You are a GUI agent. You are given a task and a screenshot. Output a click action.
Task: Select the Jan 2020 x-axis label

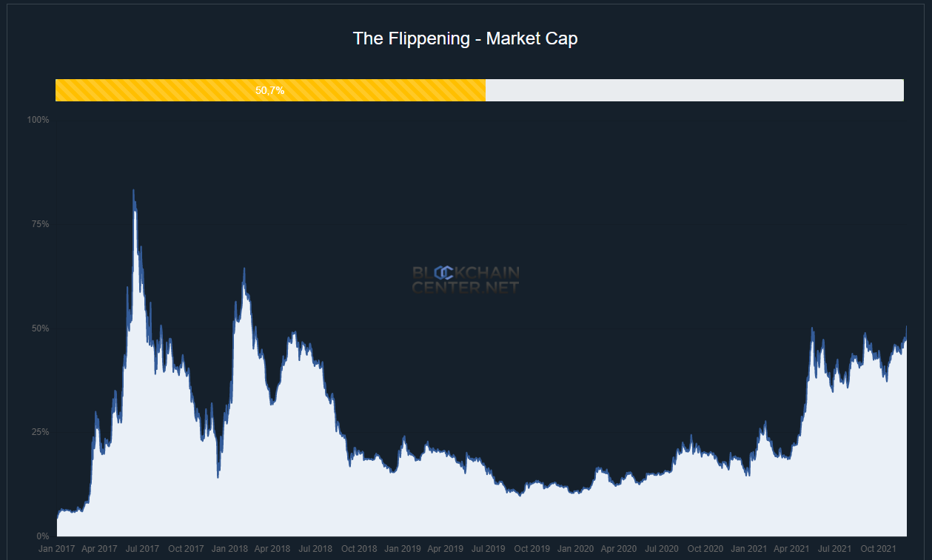tap(575, 549)
